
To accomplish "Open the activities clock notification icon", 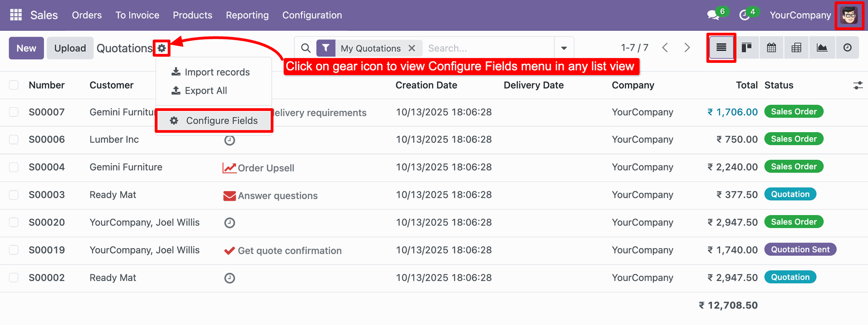I will pyautogui.click(x=744, y=15).
